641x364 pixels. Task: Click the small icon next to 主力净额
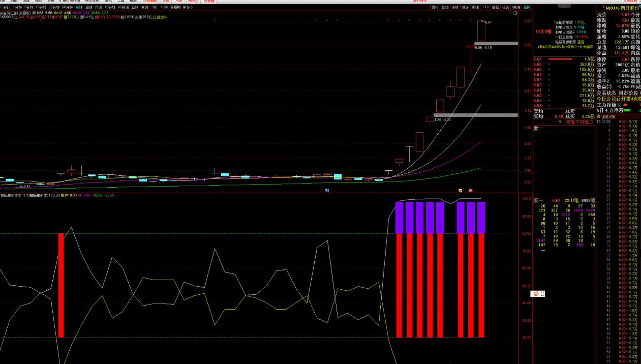click(x=619, y=105)
